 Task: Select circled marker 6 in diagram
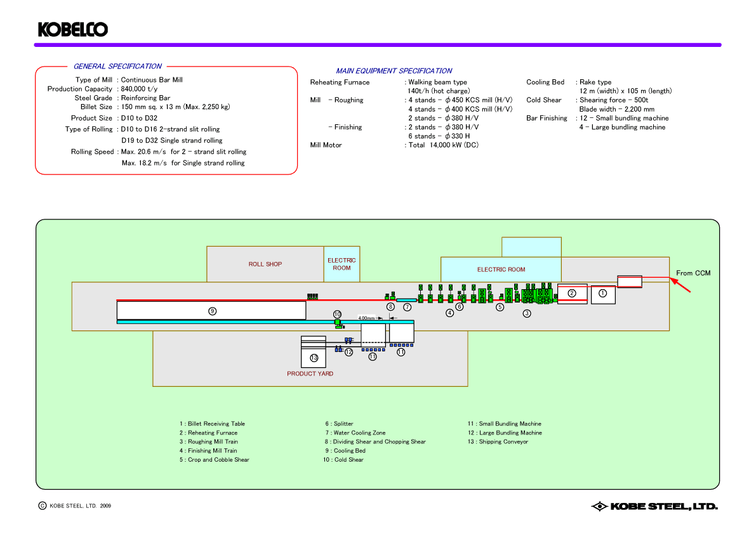point(460,307)
